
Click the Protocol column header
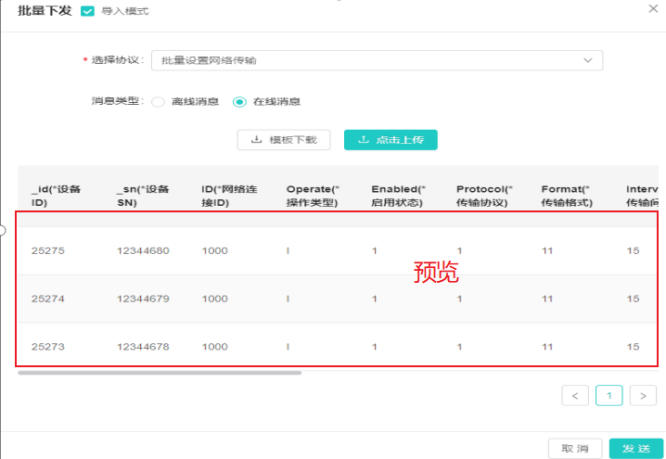coord(484,195)
